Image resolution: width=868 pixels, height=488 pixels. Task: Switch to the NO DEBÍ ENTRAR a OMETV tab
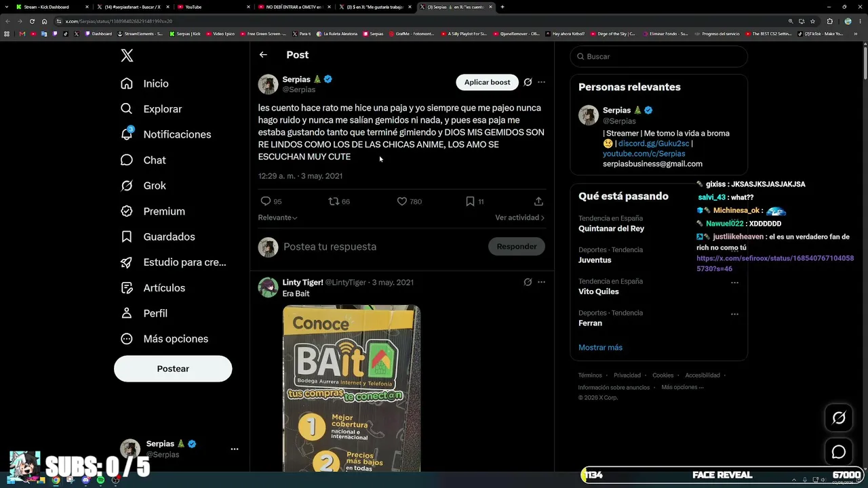tap(293, 7)
